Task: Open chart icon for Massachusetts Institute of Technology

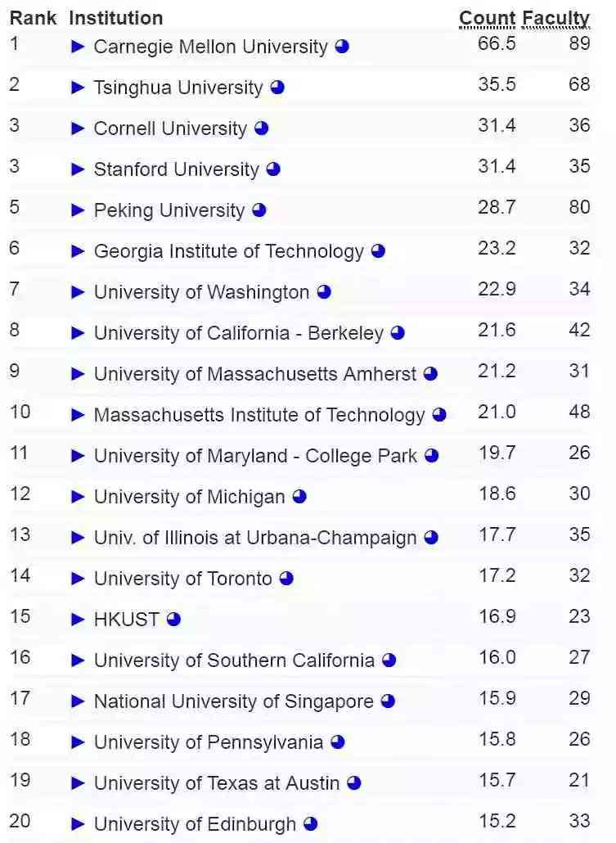Action: click(439, 415)
